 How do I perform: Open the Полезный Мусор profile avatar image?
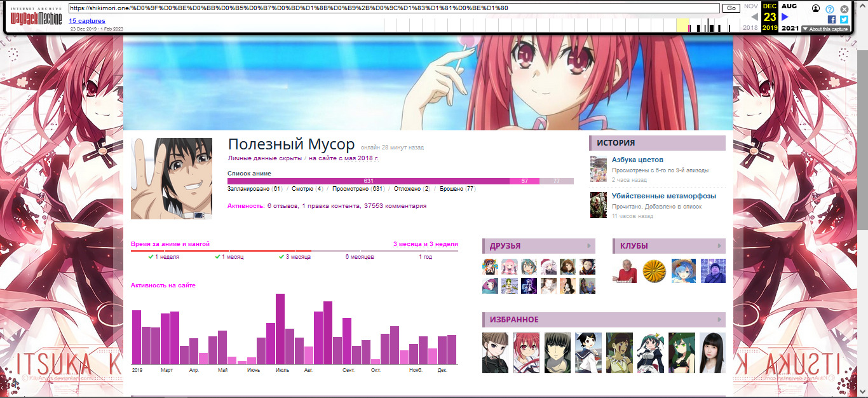[x=172, y=179]
